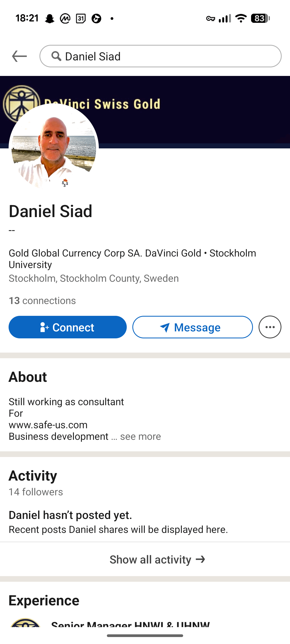Tap the paper plane Message icon
The height and width of the screenshot is (644, 290).
coord(165,328)
